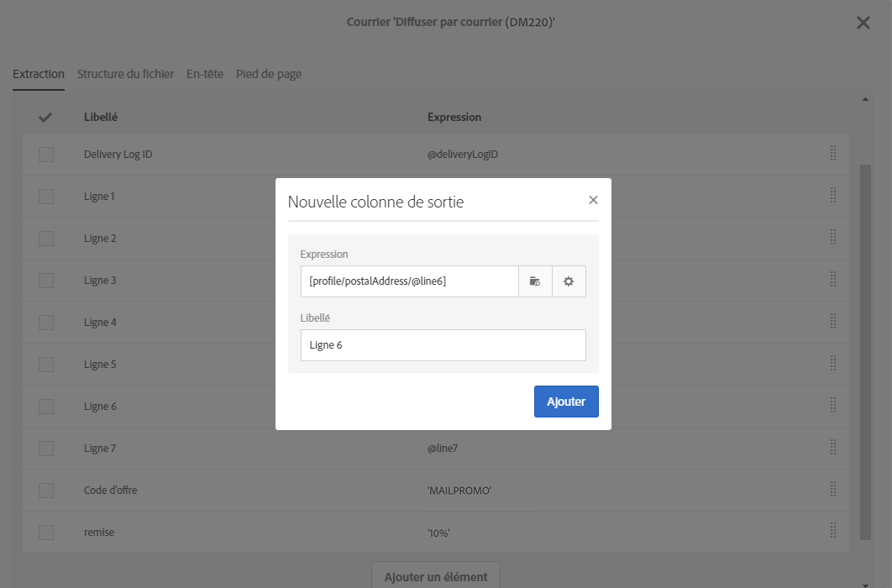The image size is (892, 588).
Task: Select the Ligne 5 label
Action: point(100,365)
